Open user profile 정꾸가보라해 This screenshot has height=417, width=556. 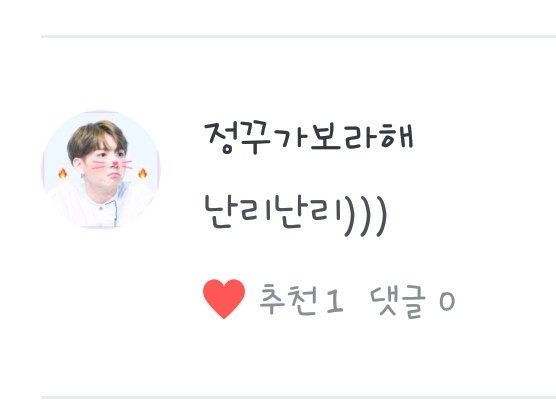point(309,138)
